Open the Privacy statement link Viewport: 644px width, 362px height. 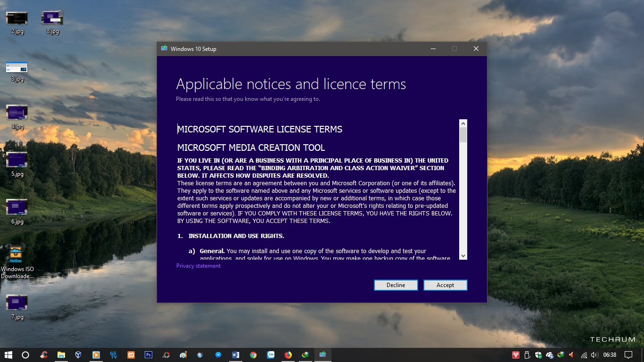pos(198,266)
